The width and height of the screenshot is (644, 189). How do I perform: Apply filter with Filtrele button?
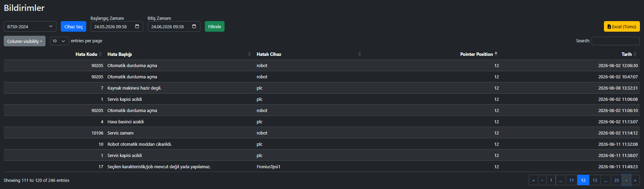click(x=215, y=27)
